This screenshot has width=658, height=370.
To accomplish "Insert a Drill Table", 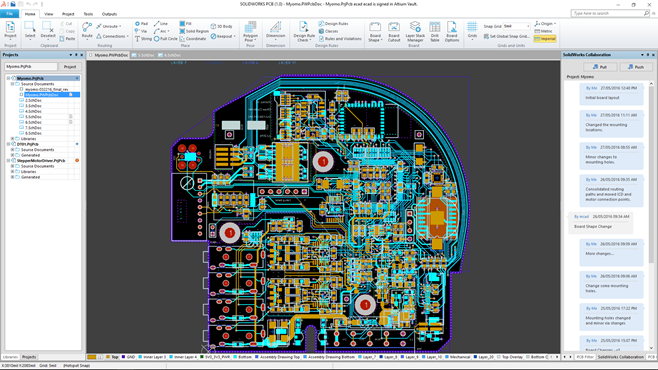I will click(x=435, y=31).
